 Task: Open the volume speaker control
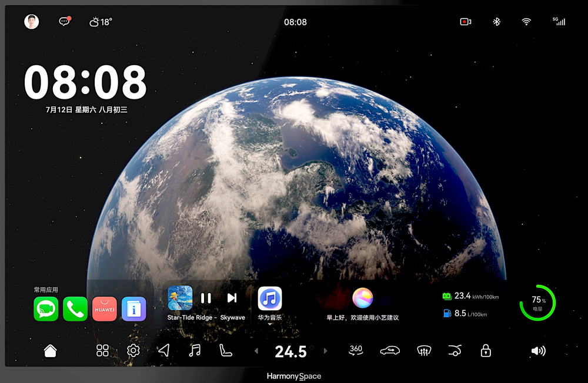(x=539, y=351)
